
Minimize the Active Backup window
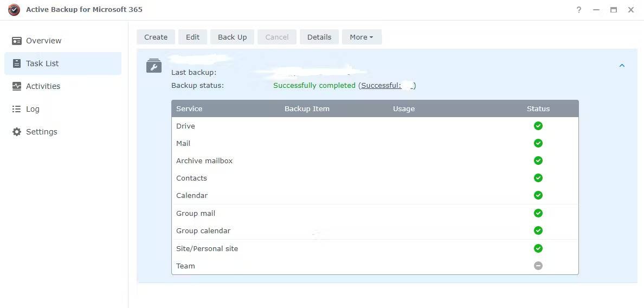(596, 10)
